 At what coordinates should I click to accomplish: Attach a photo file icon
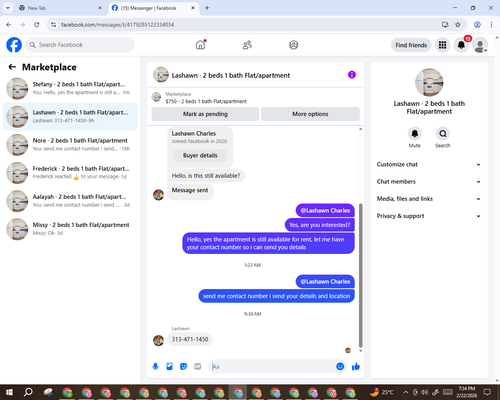tap(169, 367)
